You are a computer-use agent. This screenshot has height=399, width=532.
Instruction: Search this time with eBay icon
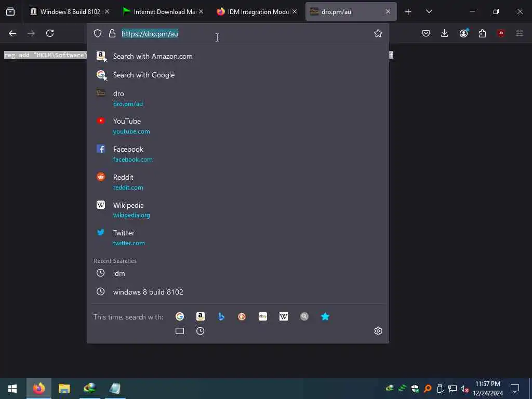(262, 316)
